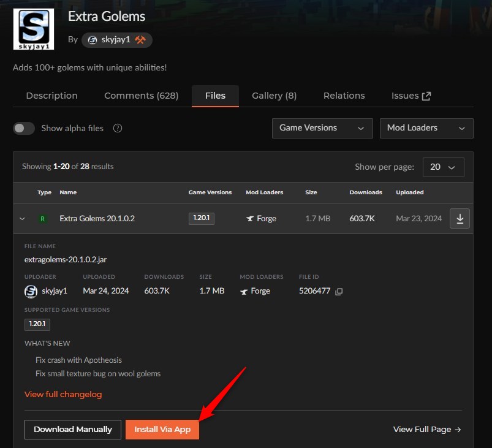Switch to the Description tab
The height and width of the screenshot is (448, 492).
[x=51, y=96]
